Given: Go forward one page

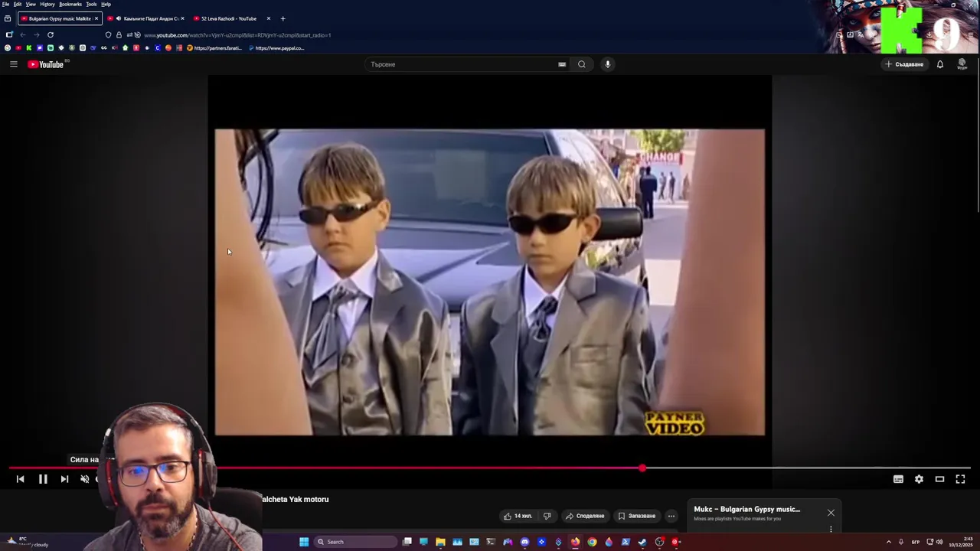Looking at the screenshot, I should [36, 34].
